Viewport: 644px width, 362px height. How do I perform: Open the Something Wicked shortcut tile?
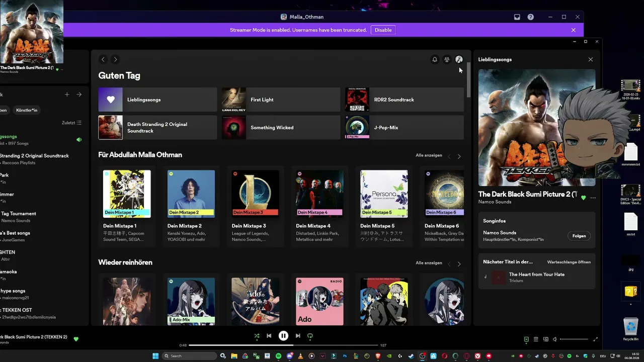tap(281, 127)
